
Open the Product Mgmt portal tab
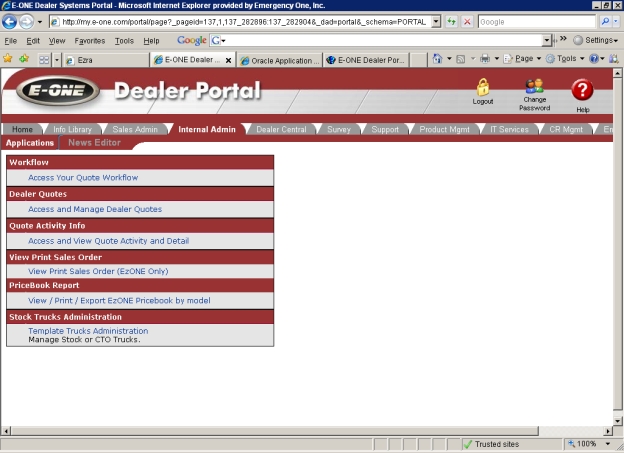click(x=444, y=129)
